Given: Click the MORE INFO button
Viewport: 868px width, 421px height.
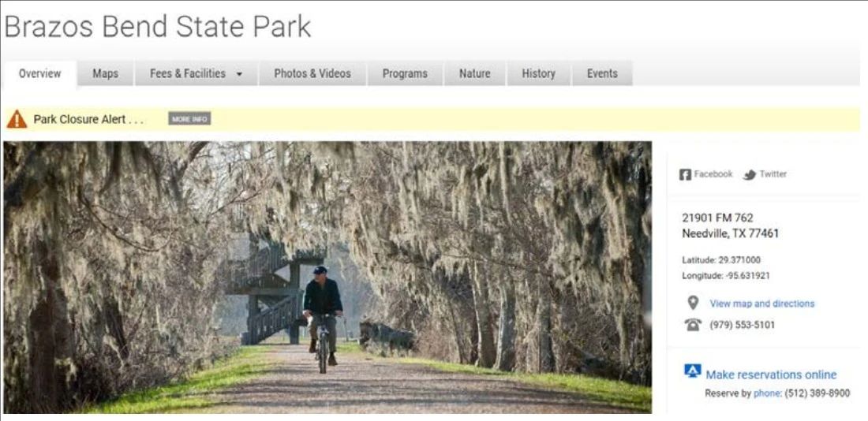Looking at the screenshot, I should [x=189, y=119].
